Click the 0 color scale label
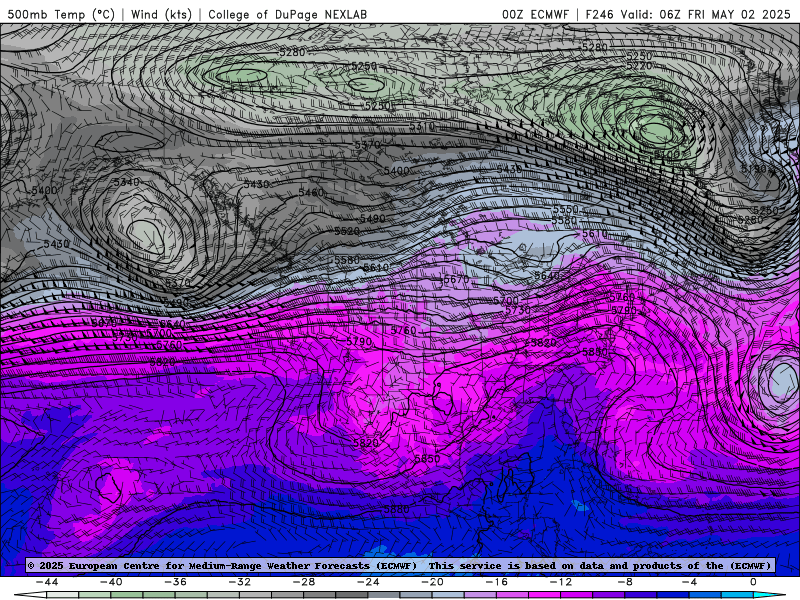Screen dimensions: 800x600 tap(753, 582)
